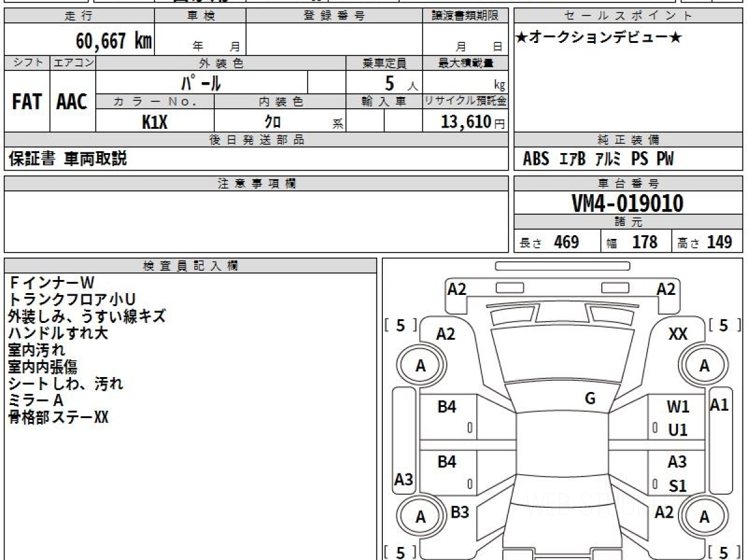Select the カラーNo. label

tap(155, 102)
